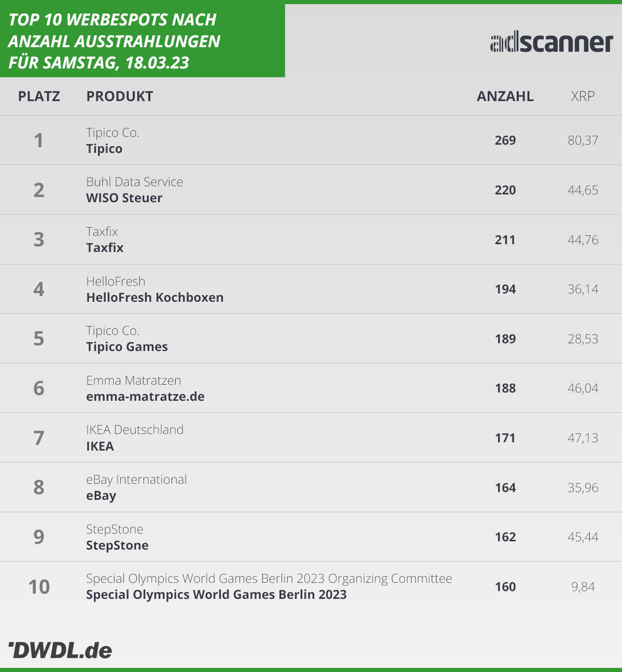Click the ANZAHL column header
The width and height of the screenshot is (622, 672).
point(505,96)
